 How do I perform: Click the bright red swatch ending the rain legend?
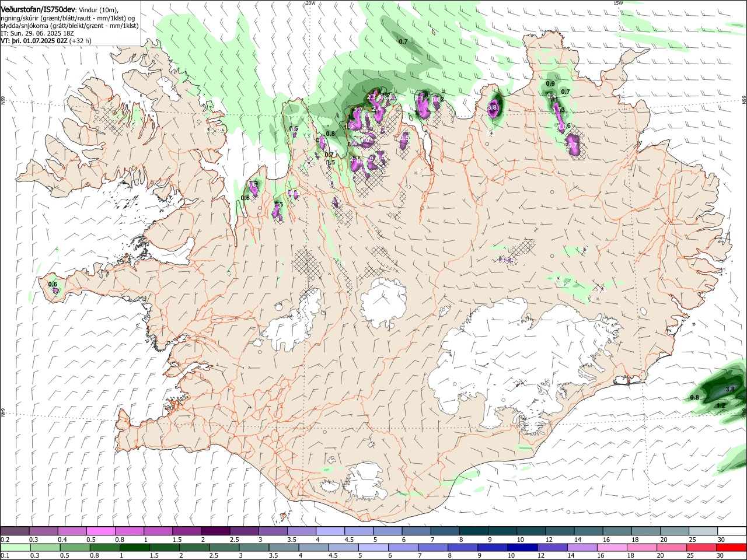point(732,548)
